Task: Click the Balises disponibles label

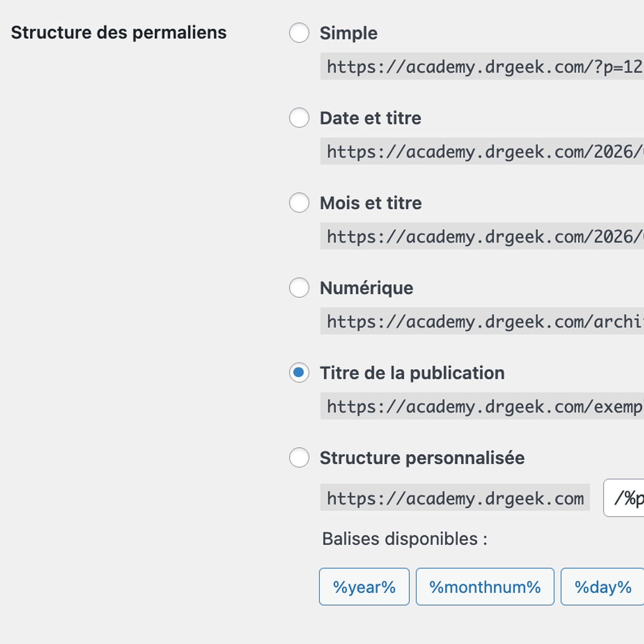Action: tap(405, 539)
